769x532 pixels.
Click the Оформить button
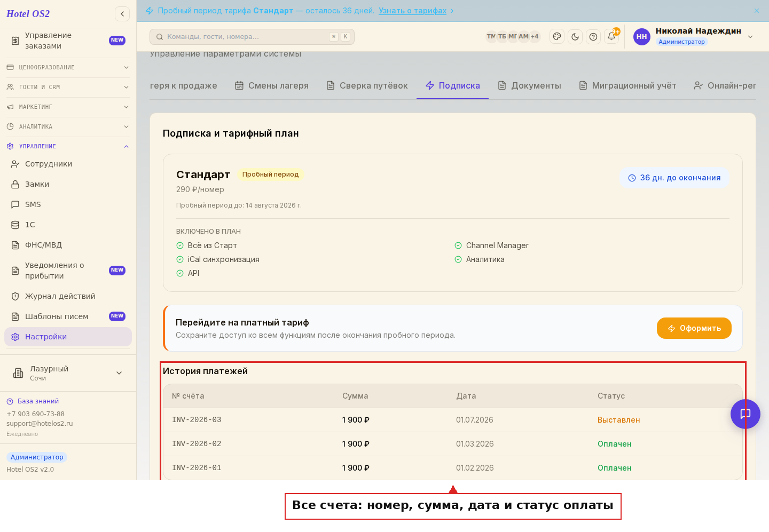coord(694,328)
